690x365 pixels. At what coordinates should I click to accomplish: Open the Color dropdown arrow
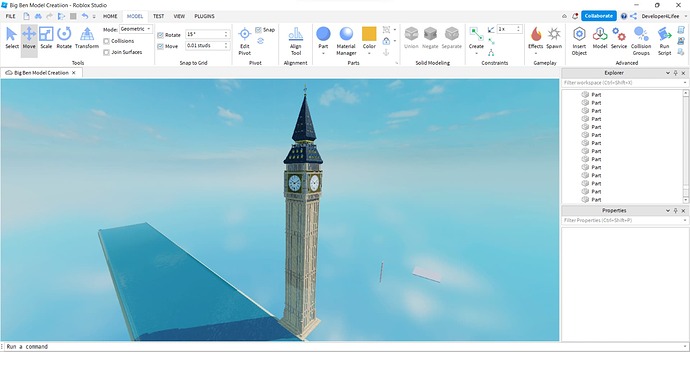coord(369,53)
